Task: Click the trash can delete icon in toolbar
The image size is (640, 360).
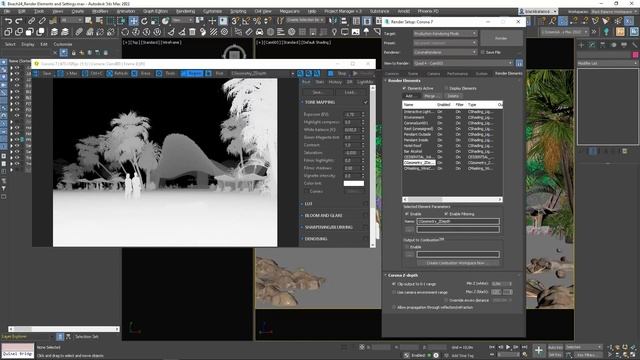Action: (192, 32)
